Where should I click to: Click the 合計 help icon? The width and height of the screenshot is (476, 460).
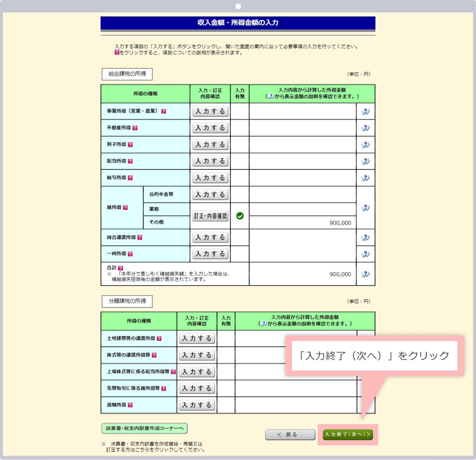(x=121, y=268)
